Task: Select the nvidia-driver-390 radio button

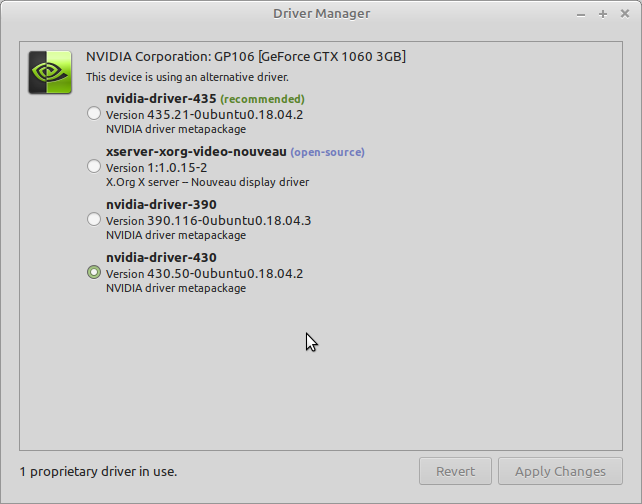Action: 94,219
